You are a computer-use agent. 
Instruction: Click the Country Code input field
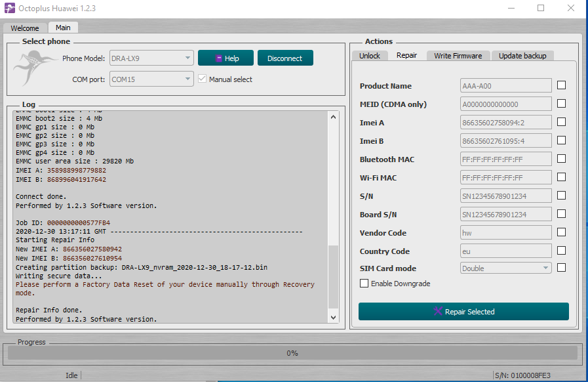click(x=506, y=251)
